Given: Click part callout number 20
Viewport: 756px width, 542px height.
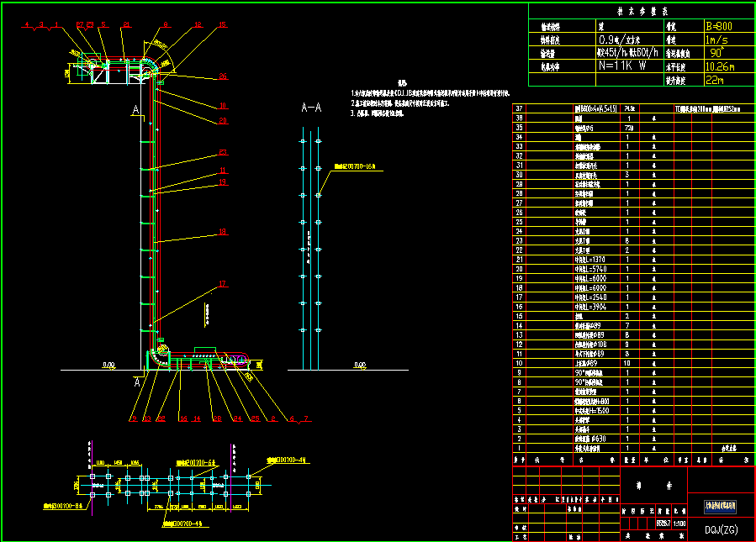Looking at the screenshot, I should click(223, 121).
